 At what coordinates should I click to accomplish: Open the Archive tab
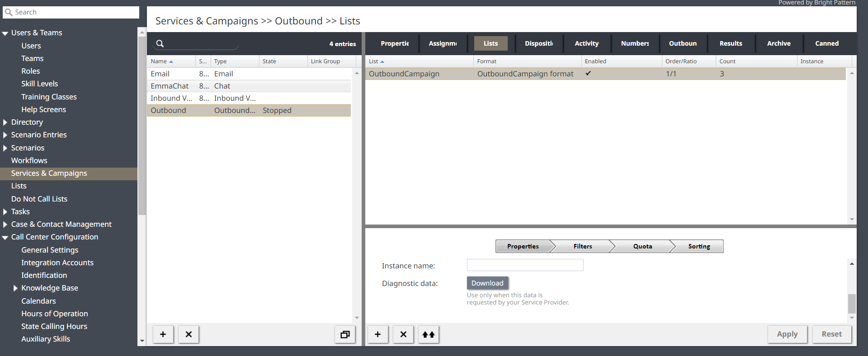click(779, 43)
